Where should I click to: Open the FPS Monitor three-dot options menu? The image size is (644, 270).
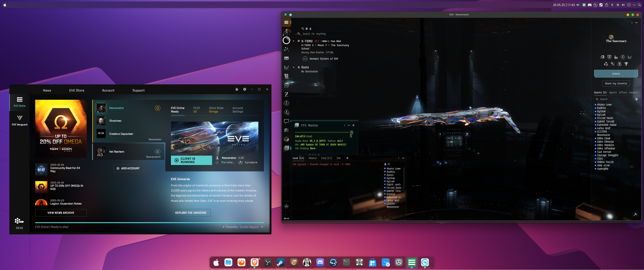[344, 125]
